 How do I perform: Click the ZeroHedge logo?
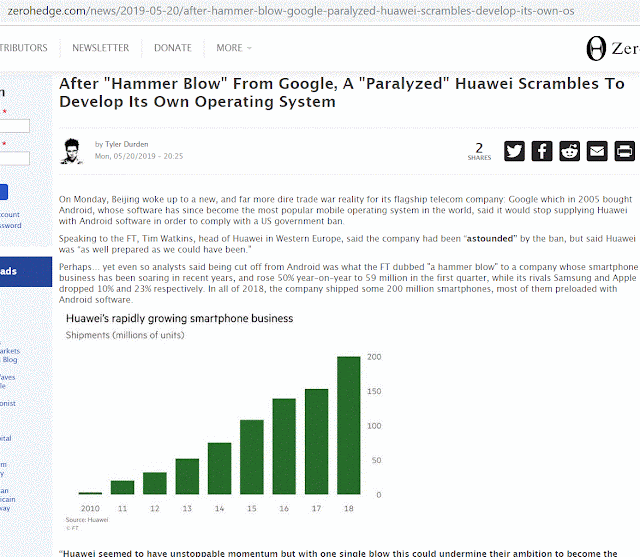click(613, 48)
